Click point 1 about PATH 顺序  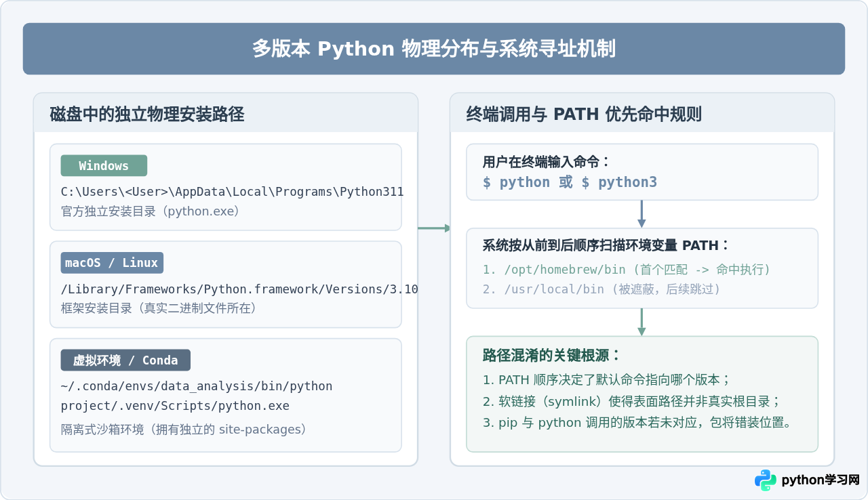click(607, 380)
